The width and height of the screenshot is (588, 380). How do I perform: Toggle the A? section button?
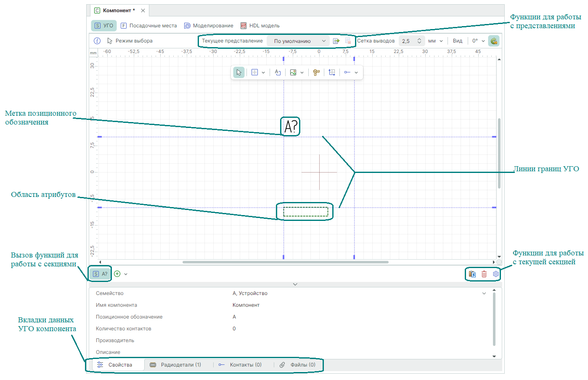pos(100,274)
